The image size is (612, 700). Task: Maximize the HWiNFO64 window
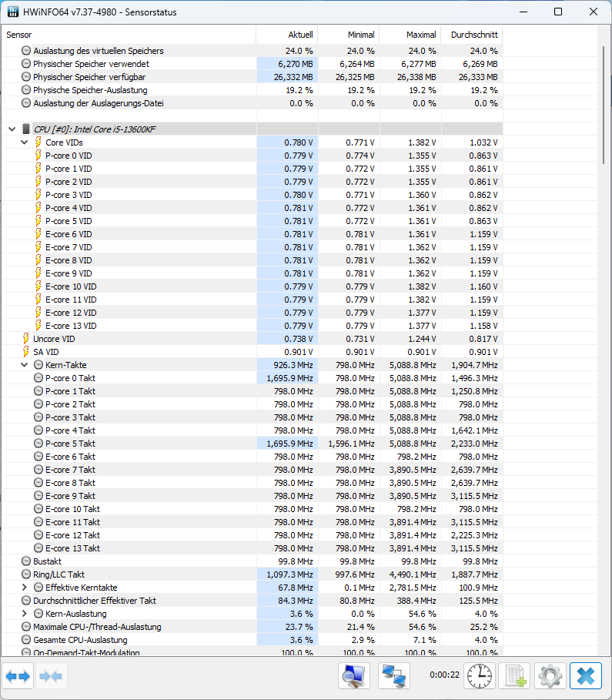click(x=558, y=12)
